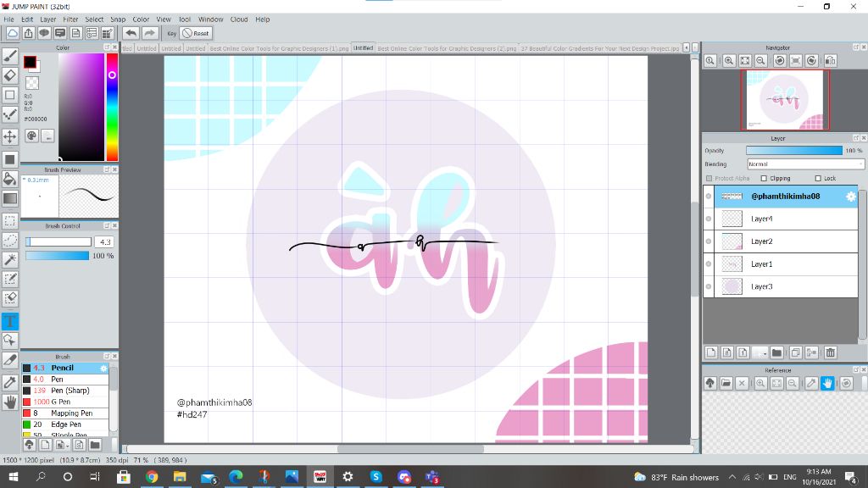The height and width of the screenshot is (488, 868).
Task: Toggle visibility of Layer3
Action: 709,287
